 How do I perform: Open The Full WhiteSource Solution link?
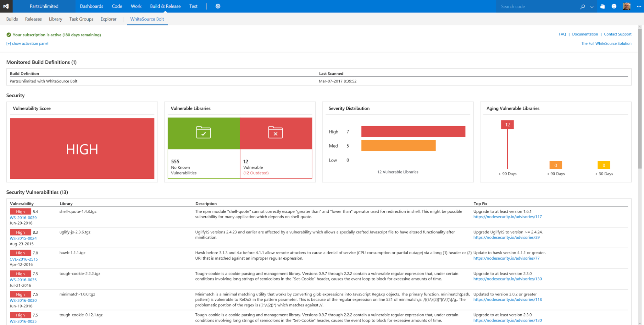coord(606,44)
